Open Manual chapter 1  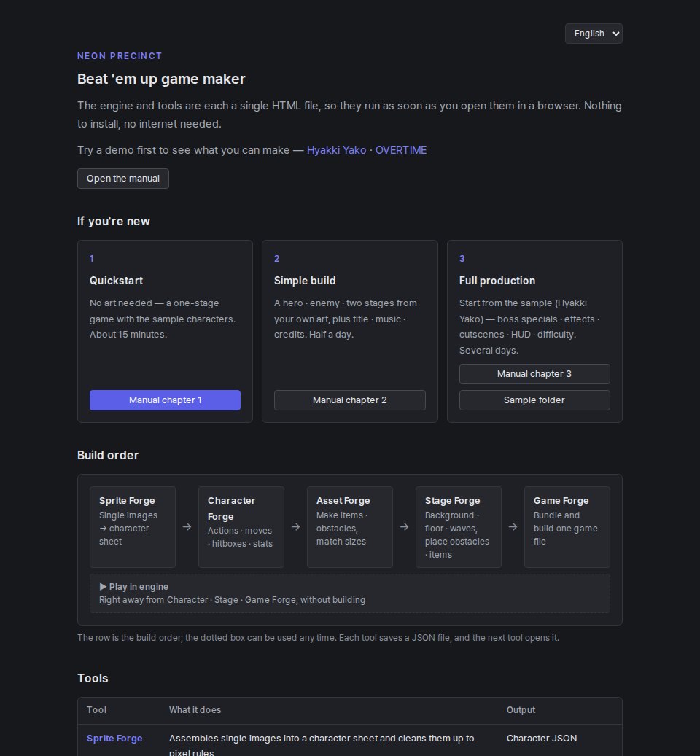coord(165,400)
